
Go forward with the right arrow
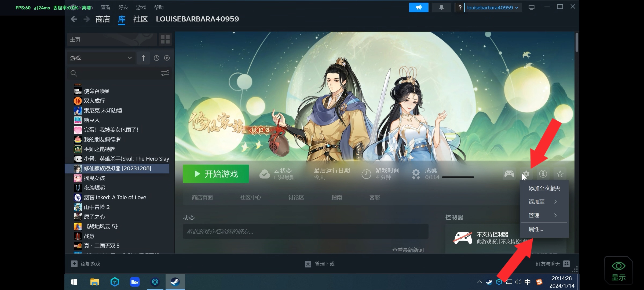coord(86,19)
